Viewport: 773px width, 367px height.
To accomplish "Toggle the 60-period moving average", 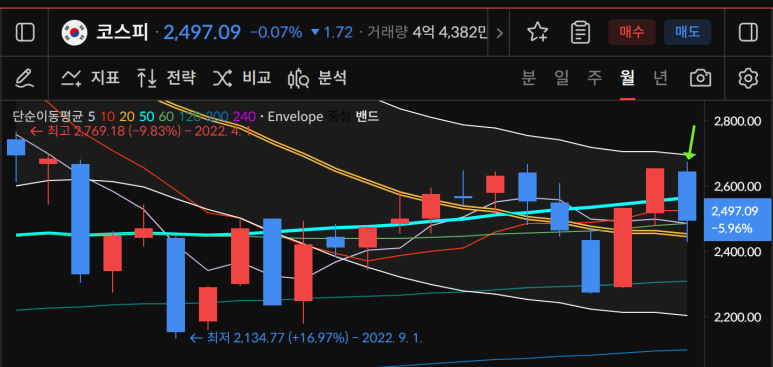I will coord(166,117).
